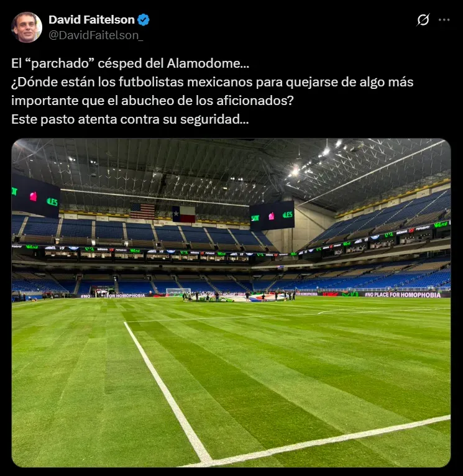Click the blue verified badge
The image size is (463, 476).
point(144,20)
